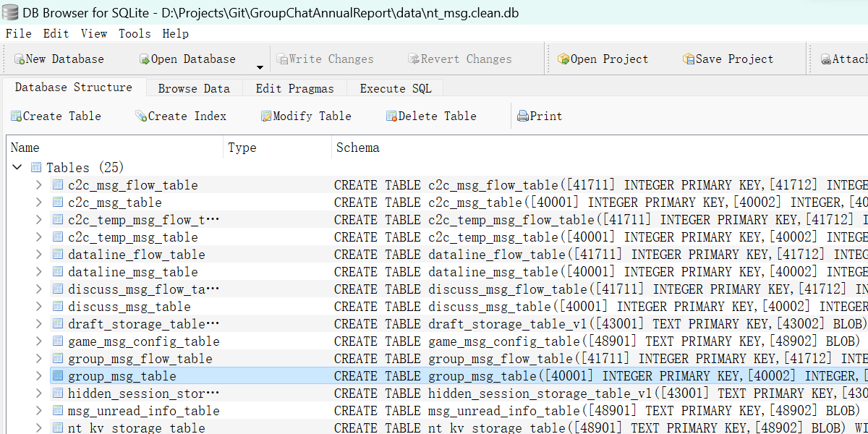Open the Tools menu
The image size is (868, 434).
tap(135, 33)
